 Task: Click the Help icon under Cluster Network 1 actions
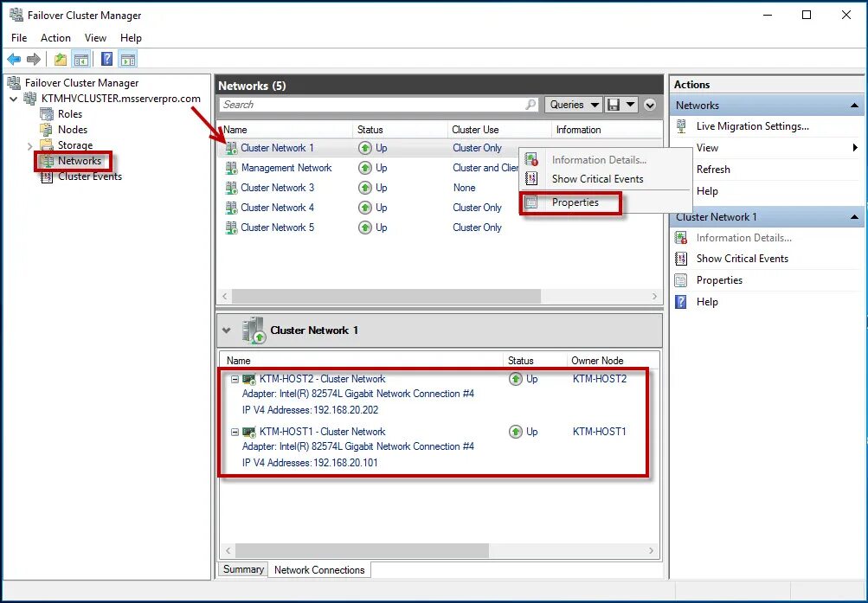[x=681, y=301]
